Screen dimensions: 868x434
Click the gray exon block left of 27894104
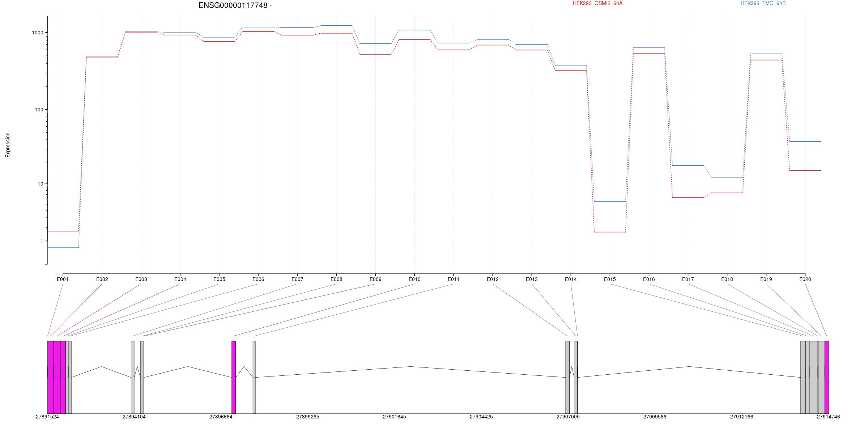133,377
